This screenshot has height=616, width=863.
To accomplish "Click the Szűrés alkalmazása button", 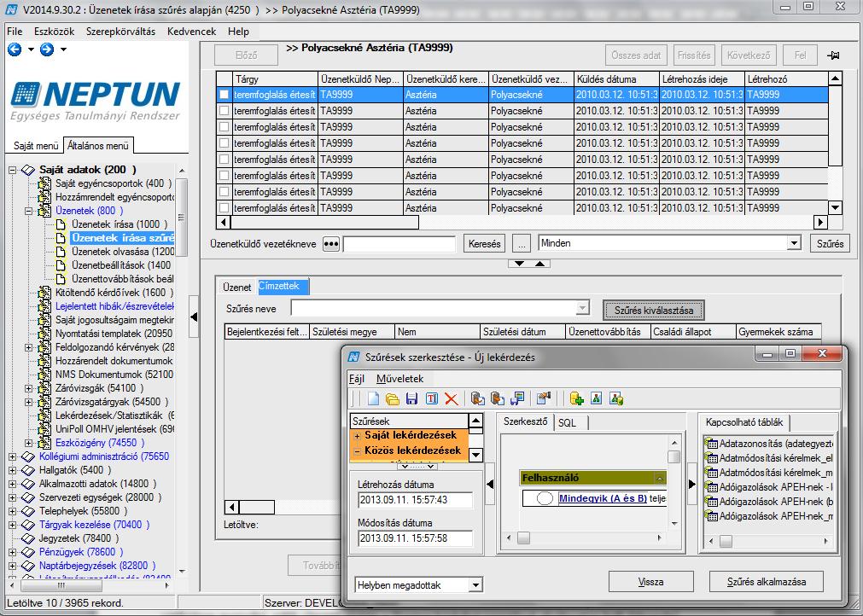I will (767, 581).
